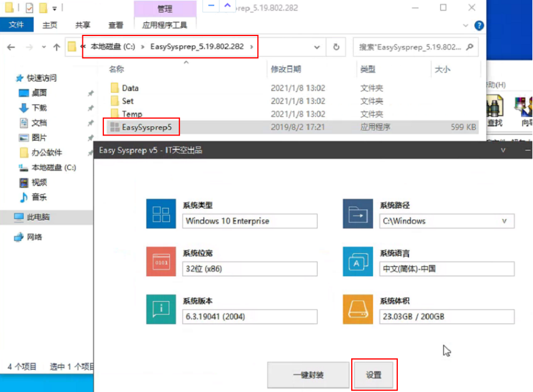
Task: Sort by the 修改日期 column header
Action: pyautogui.click(x=286, y=69)
